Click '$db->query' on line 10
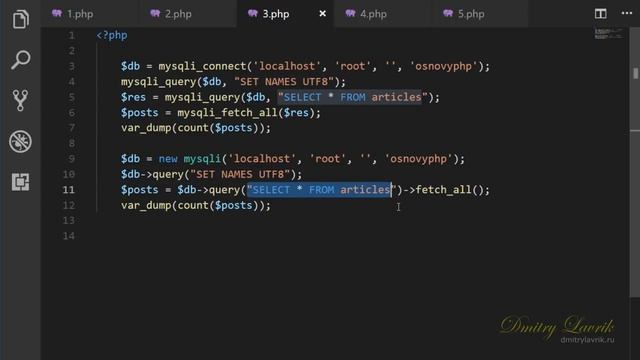Image resolution: width=640 pixels, height=360 pixels. [x=152, y=174]
